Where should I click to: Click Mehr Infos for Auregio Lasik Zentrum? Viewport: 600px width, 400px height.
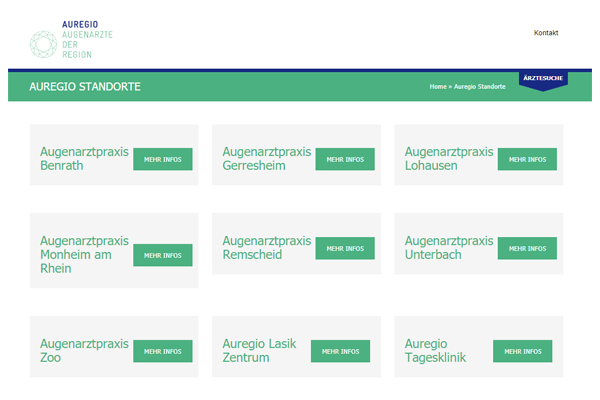coord(340,351)
